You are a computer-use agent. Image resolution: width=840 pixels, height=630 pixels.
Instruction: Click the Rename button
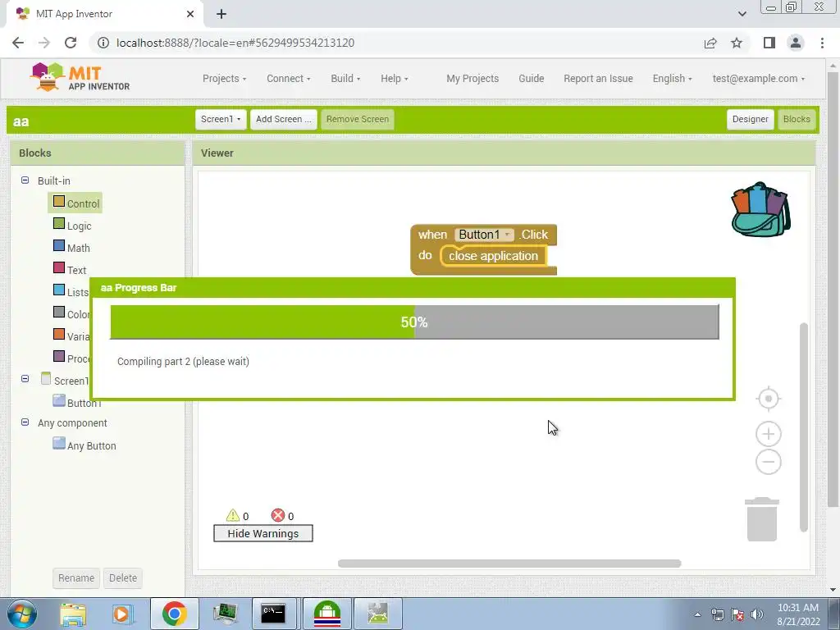tap(76, 577)
